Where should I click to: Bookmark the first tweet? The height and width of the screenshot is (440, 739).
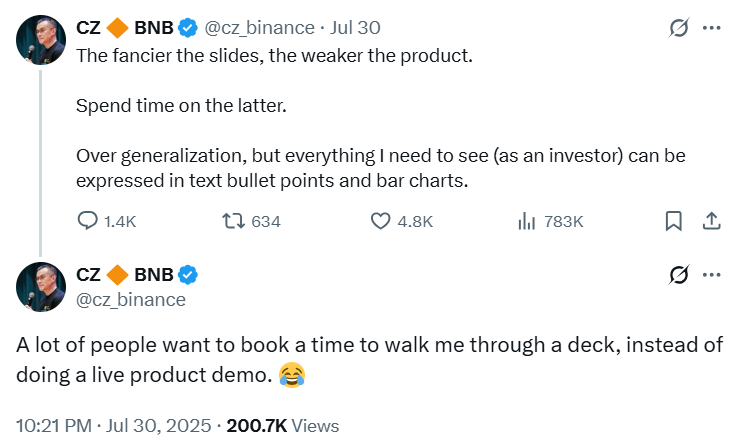674,220
